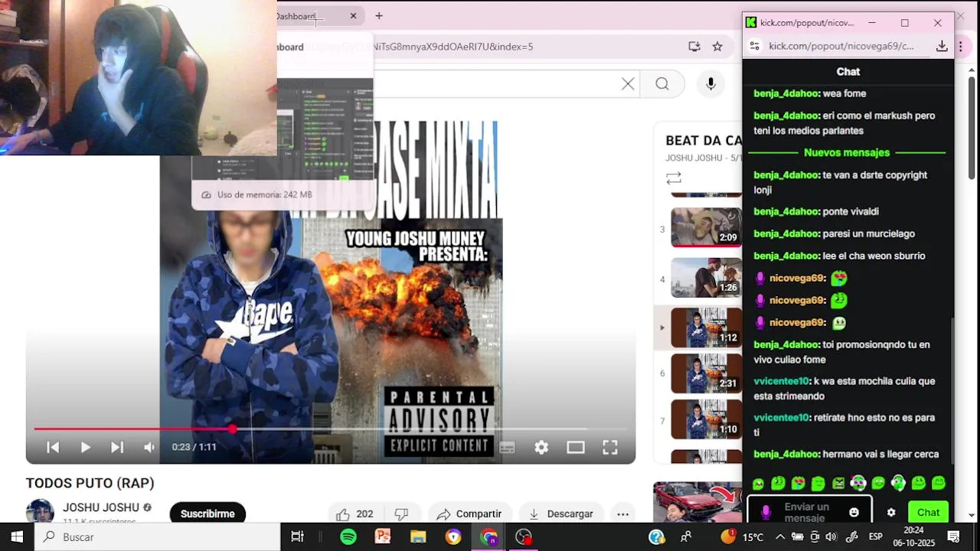980x551 pixels.
Task: Click benja_4dahoo on ponte vivaldi message
Action: [x=786, y=211]
